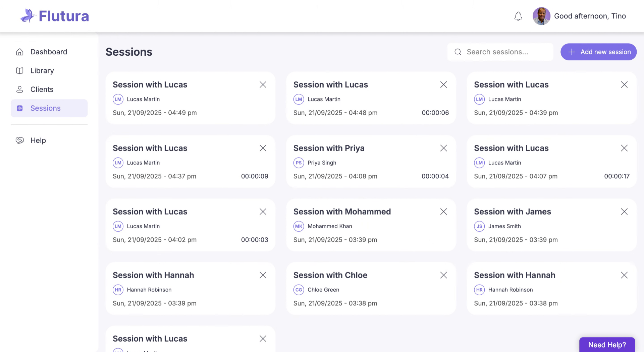This screenshot has width=644, height=352.
Task: Go to Library in sidebar
Action: pos(42,71)
